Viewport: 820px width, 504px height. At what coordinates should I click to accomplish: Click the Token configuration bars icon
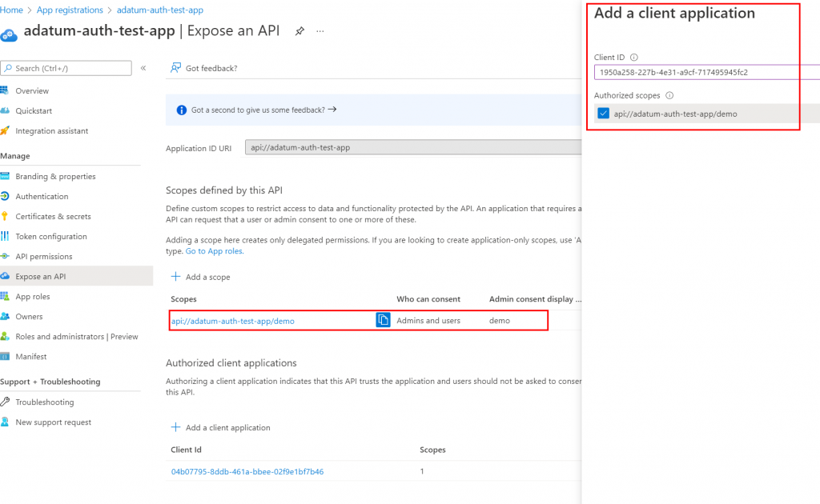pos(5,236)
